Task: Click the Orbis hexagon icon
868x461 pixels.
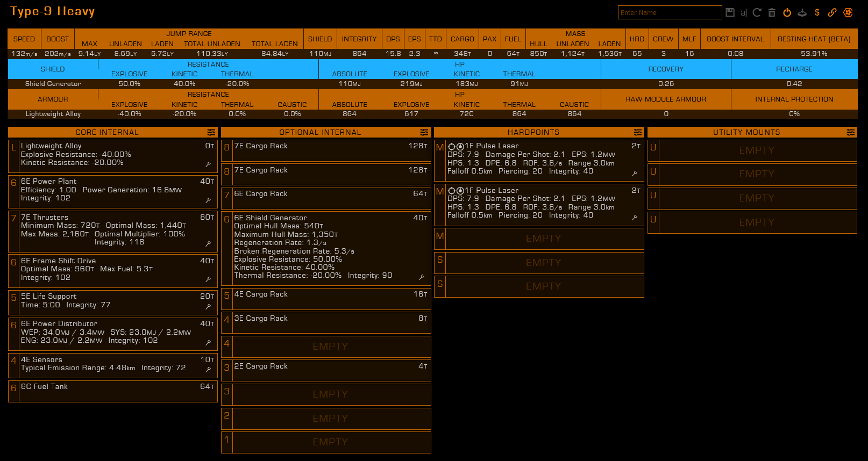Action: pyautogui.click(x=848, y=12)
